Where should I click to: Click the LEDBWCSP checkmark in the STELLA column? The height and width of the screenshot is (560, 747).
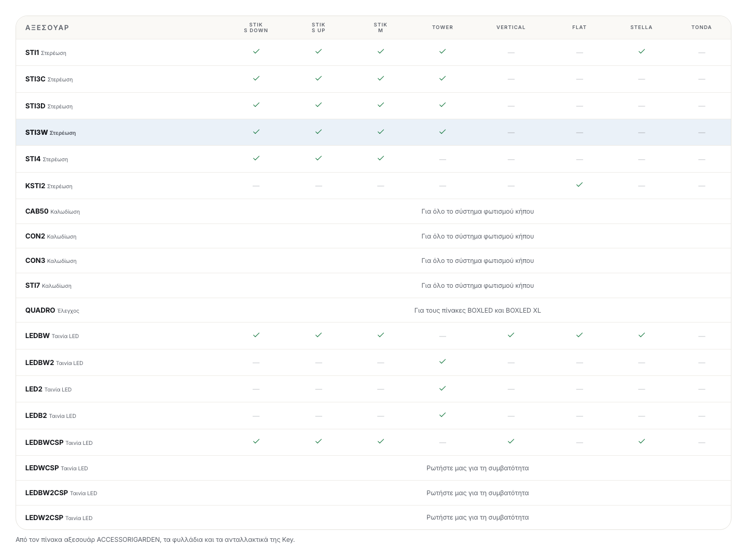(642, 441)
